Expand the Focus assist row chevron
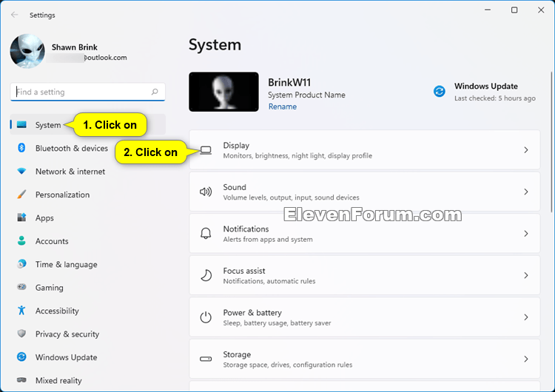The height and width of the screenshot is (392, 555). [526, 275]
